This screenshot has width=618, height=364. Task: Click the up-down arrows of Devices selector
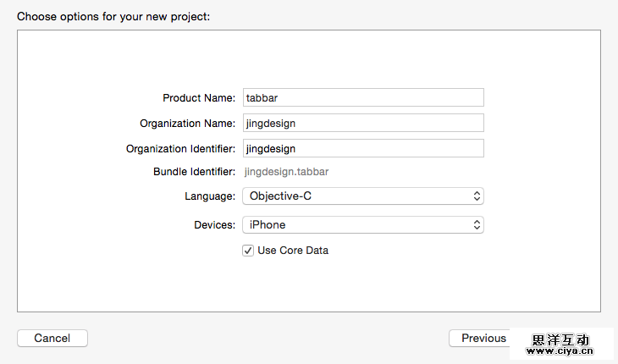click(x=477, y=225)
